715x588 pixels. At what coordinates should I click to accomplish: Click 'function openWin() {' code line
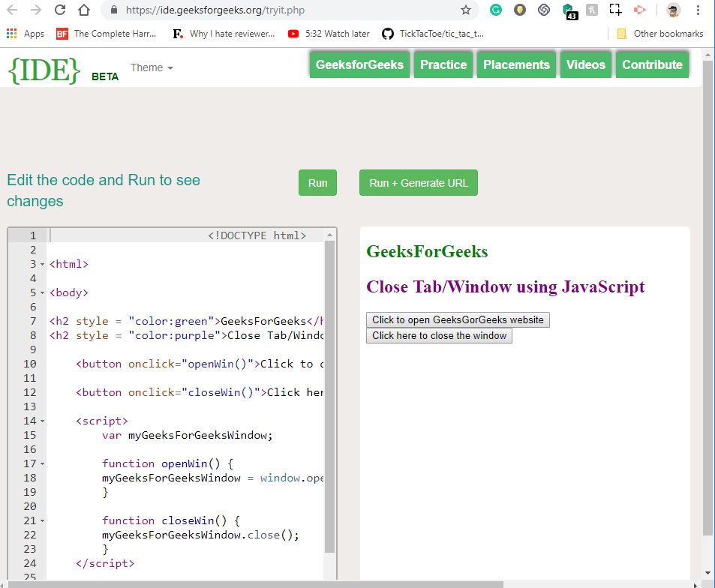tap(167, 464)
